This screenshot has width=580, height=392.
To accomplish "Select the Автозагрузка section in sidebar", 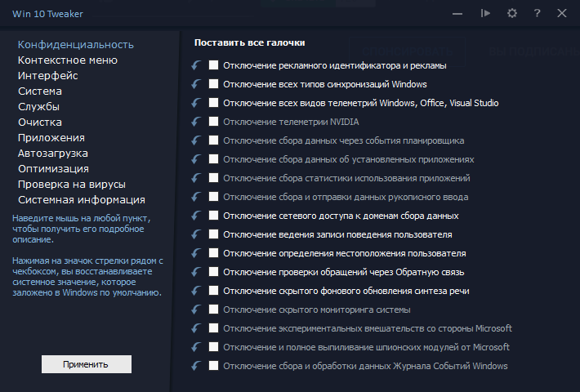I will (x=53, y=153).
